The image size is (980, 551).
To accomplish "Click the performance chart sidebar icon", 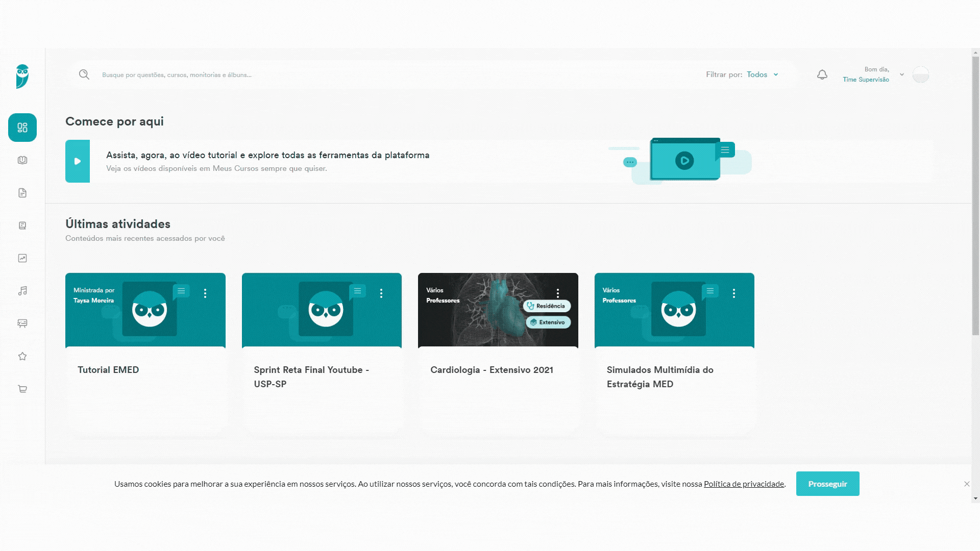I will (22, 258).
